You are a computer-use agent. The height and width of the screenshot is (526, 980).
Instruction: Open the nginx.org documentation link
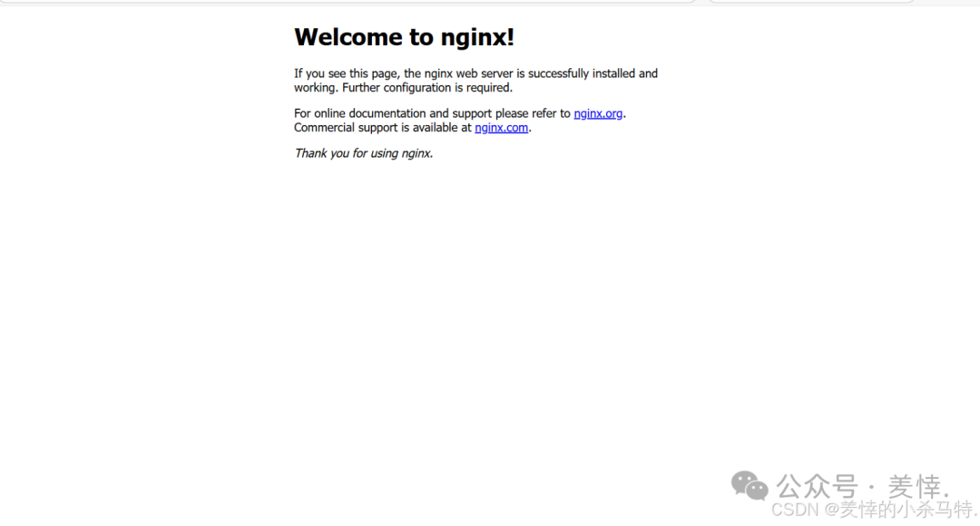pos(598,113)
